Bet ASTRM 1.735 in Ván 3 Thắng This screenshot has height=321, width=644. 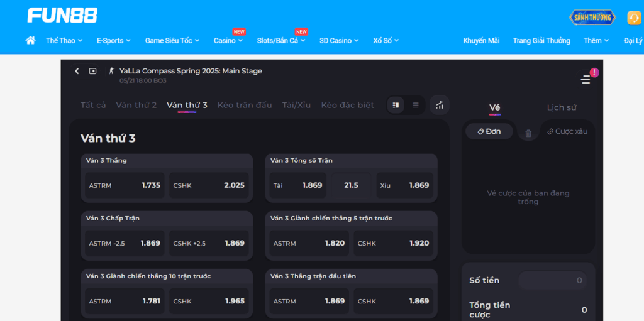125,185
